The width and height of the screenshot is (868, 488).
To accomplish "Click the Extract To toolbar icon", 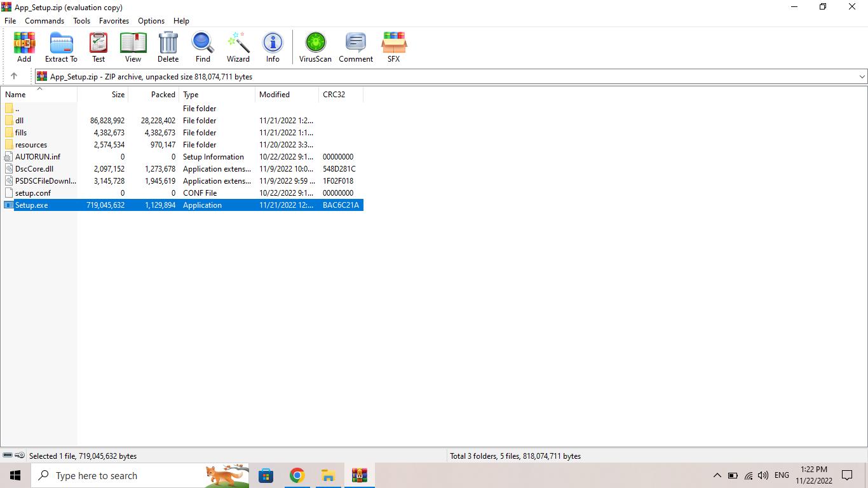I will (x=61, y=47).
